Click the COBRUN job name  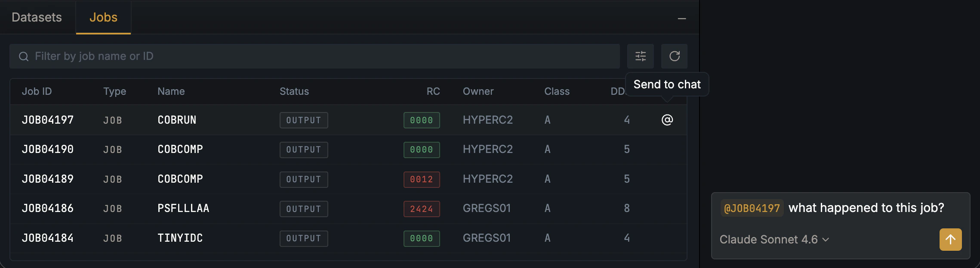click(x=177, y=120)
